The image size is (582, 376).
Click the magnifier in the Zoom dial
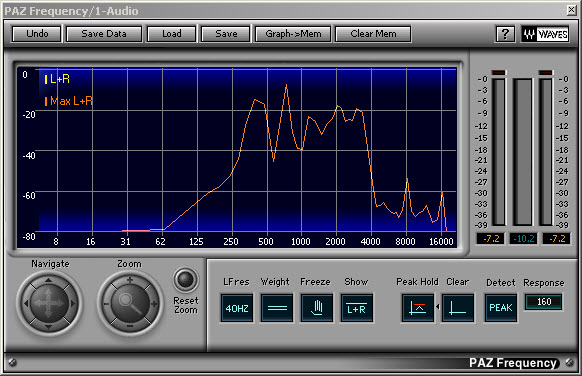pyautogui.click(x=130, y=303)
